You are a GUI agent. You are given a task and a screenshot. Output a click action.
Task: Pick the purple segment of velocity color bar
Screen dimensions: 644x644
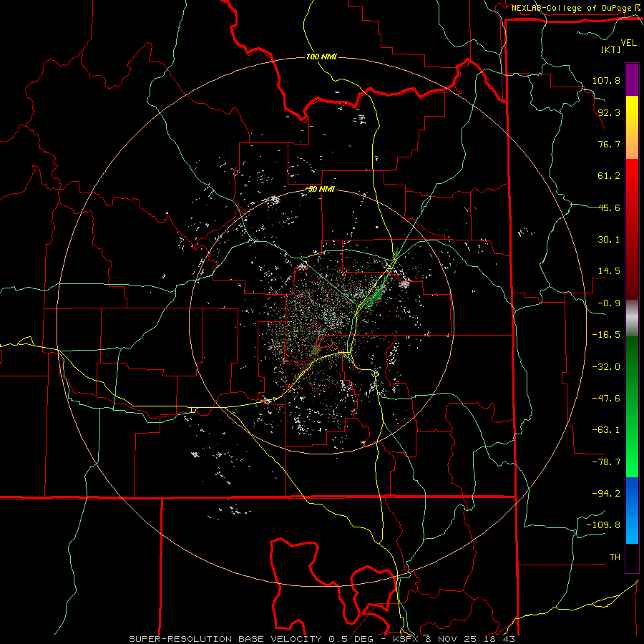pos(632,79)
